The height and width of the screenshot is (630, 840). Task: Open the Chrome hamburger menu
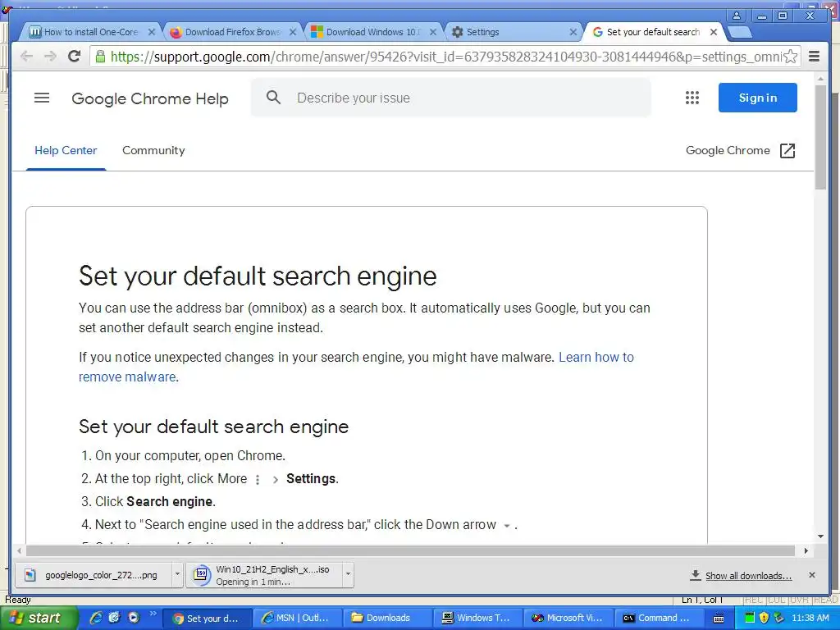click(x=815, y=57)
